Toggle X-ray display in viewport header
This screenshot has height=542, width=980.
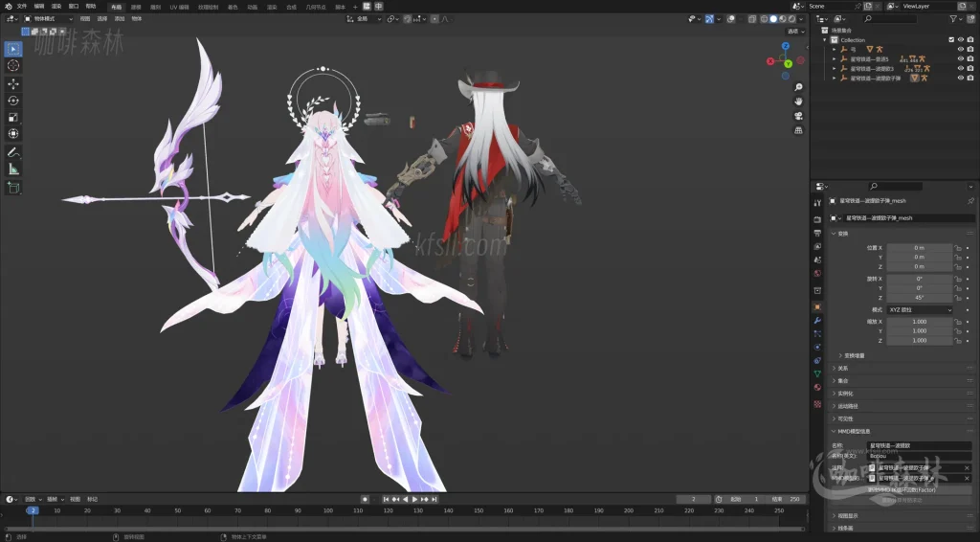(x=752, y=19)
